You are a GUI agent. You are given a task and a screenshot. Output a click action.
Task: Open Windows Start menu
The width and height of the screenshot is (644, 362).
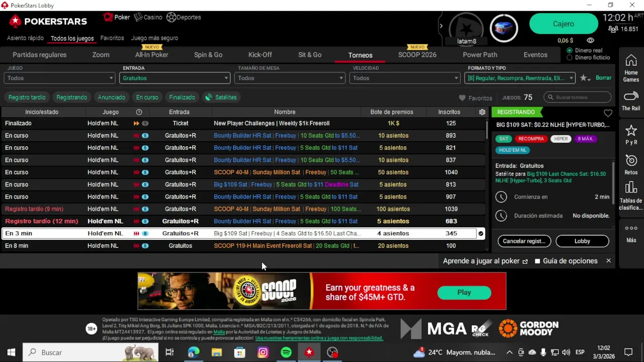(11, 352)
